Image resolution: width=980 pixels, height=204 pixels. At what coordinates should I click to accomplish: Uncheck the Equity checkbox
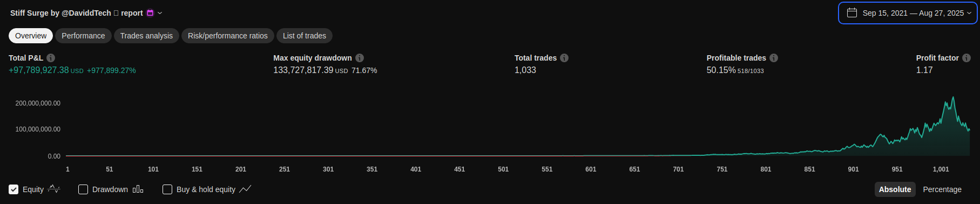point(13,189)
